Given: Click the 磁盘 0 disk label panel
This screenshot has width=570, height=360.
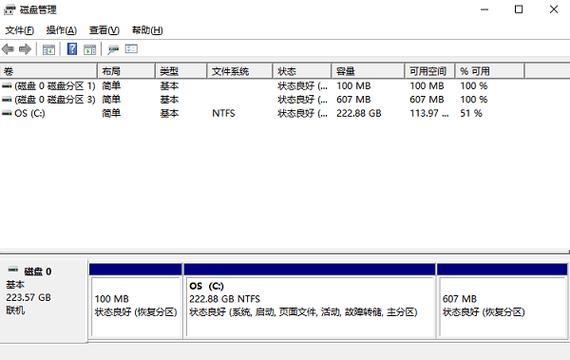Looking at the screenshot, I should click(44, 300).
